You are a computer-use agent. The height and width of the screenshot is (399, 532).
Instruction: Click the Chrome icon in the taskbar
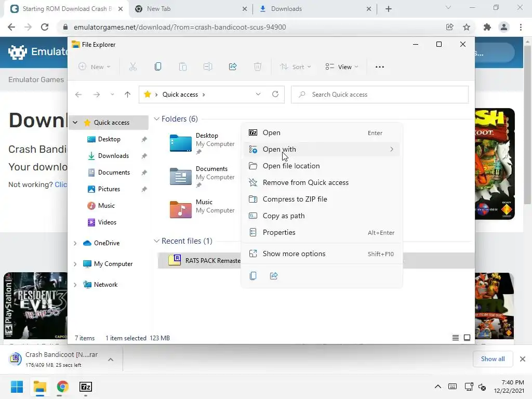coord(63,387)
